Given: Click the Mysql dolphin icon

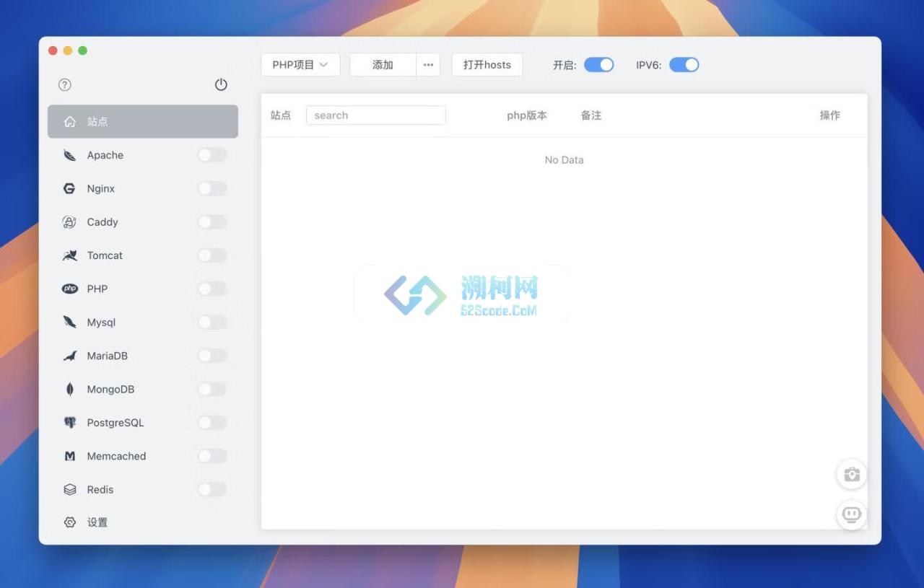Looking at the screenshot, I should pyautogui.click(x=70, y=322).
